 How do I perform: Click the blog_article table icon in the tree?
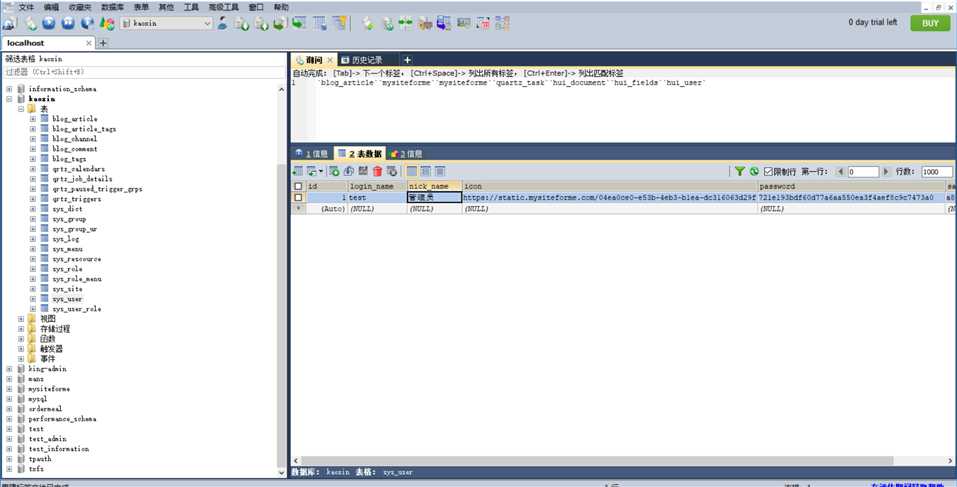45,118
